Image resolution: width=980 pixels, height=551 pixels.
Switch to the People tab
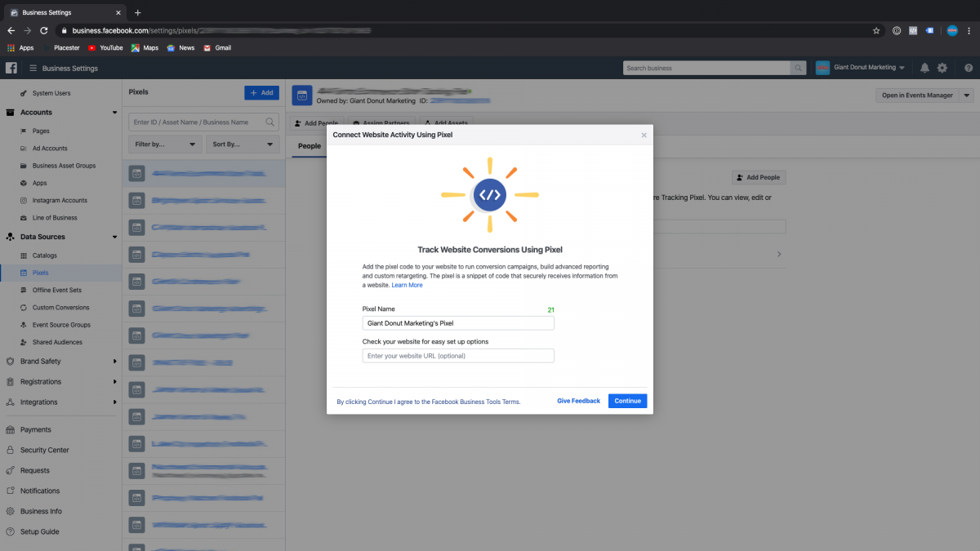(x=310, y=146)
